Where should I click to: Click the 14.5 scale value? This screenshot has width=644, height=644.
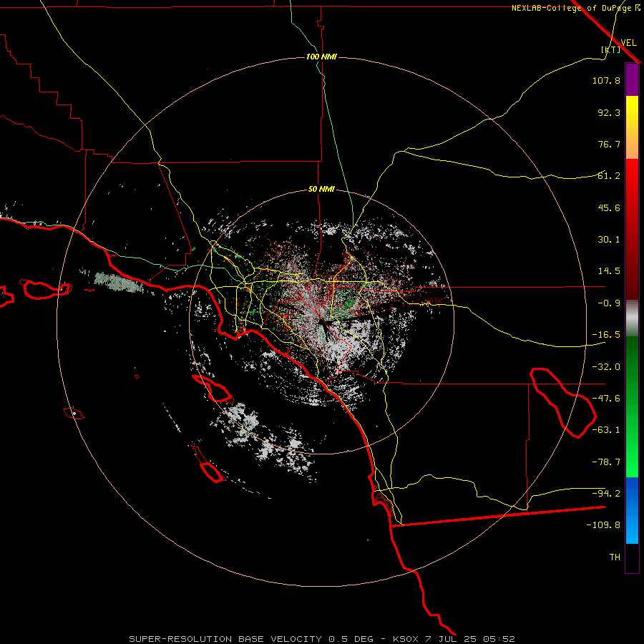point(609,271)
